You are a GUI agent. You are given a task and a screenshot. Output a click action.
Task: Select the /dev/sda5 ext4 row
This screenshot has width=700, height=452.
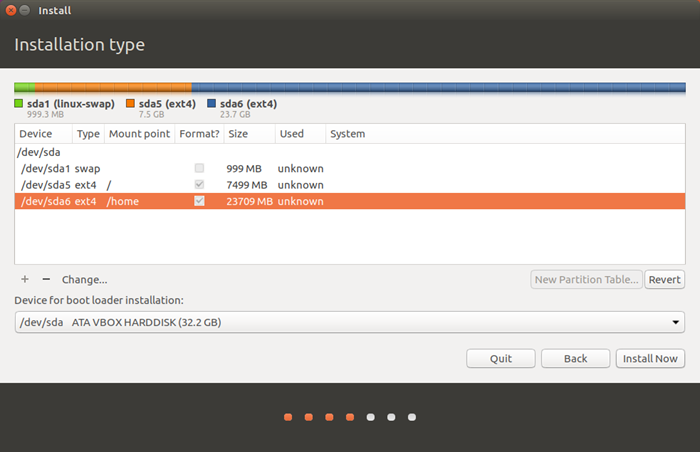[350, 184]
